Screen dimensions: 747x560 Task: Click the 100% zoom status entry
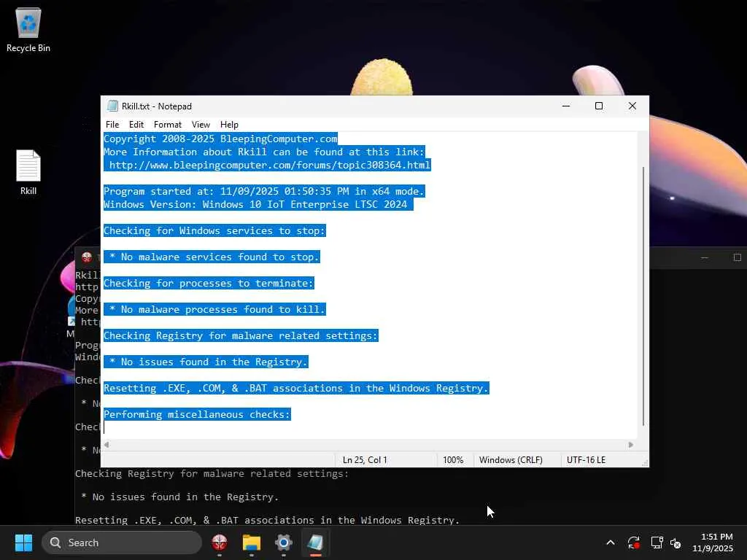[453, 460]
